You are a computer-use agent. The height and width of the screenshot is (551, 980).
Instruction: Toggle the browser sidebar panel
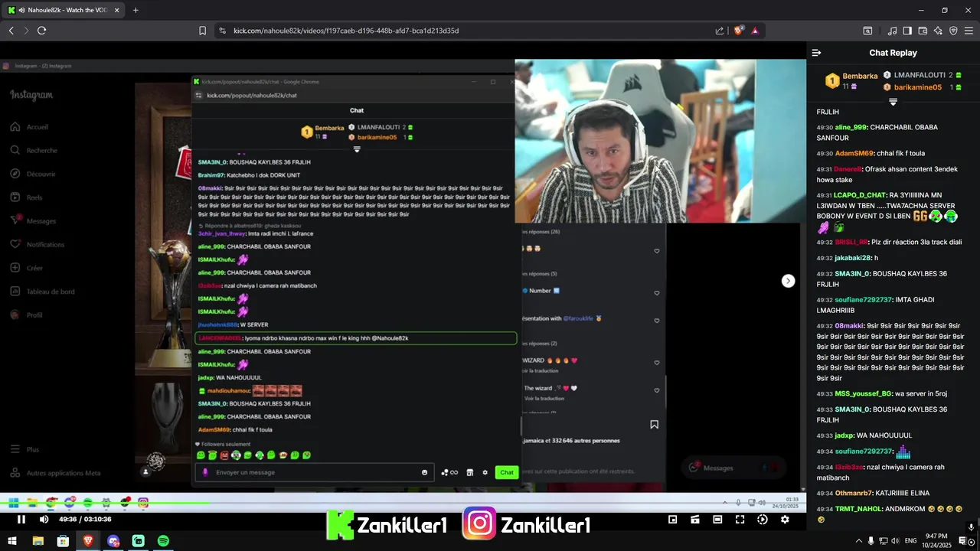(x=907, y=31)
